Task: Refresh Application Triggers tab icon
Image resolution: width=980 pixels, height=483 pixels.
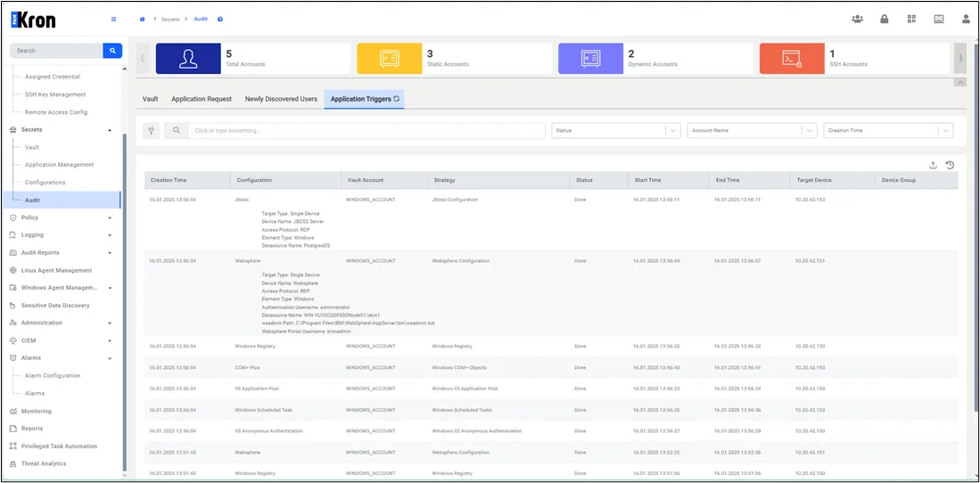Action: [x=396, y=99]
